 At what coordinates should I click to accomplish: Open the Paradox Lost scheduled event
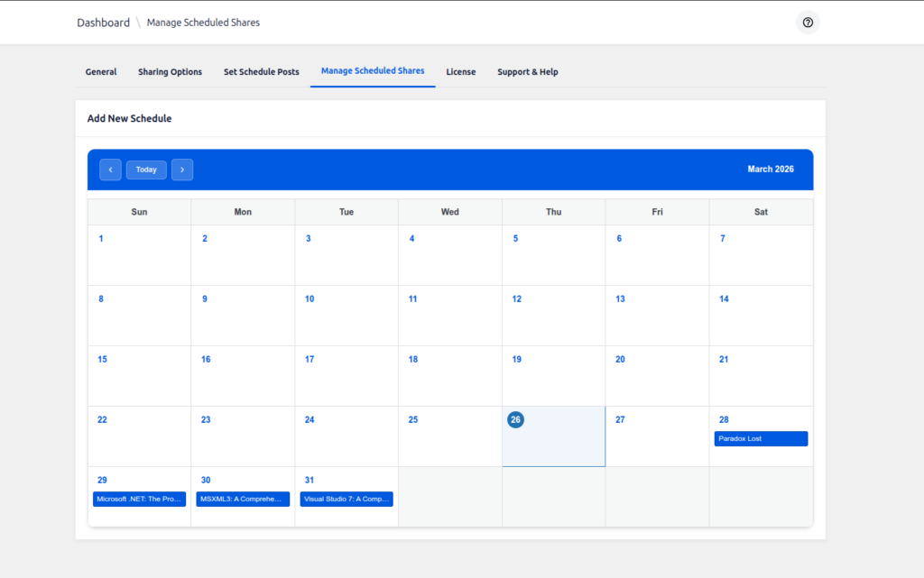[761, 439]
